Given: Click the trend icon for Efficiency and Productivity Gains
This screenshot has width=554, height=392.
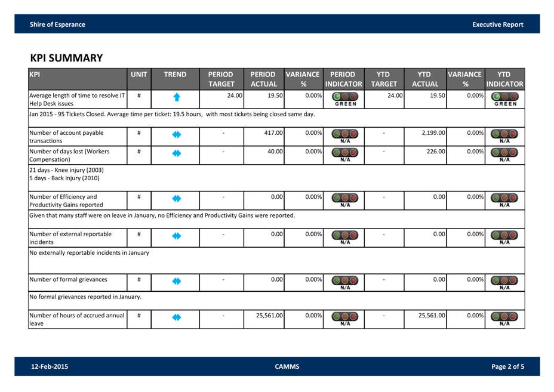Looking at the screenshot, I should coord(176,199).
